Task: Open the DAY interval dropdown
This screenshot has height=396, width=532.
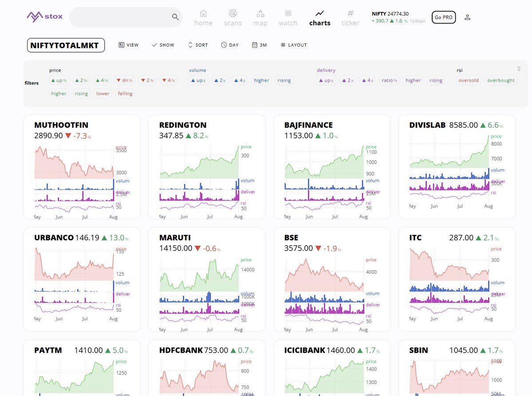Action: tap(230, 45)
